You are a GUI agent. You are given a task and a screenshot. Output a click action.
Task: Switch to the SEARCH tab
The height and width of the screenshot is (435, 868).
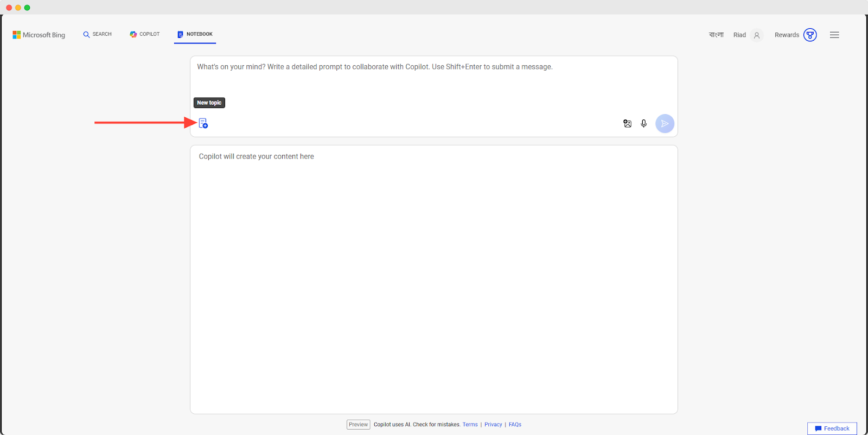point(97,34)
